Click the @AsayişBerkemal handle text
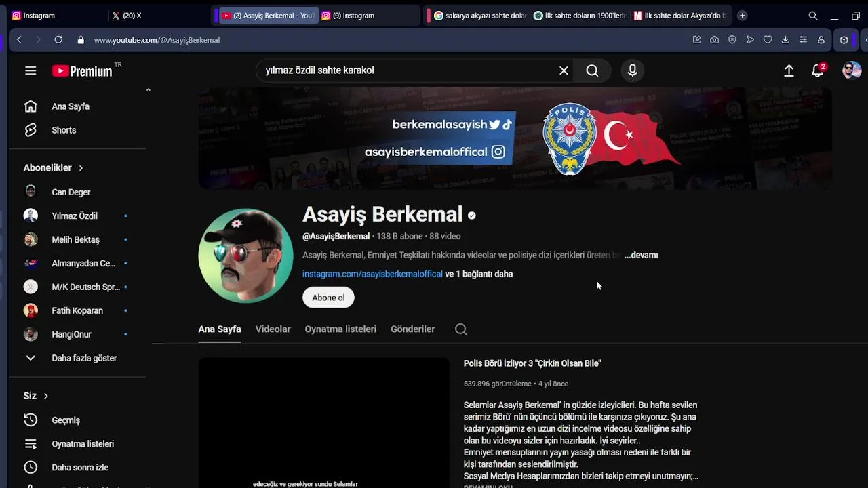The height and width of the screenshot is (488, 868). (336, 237)
